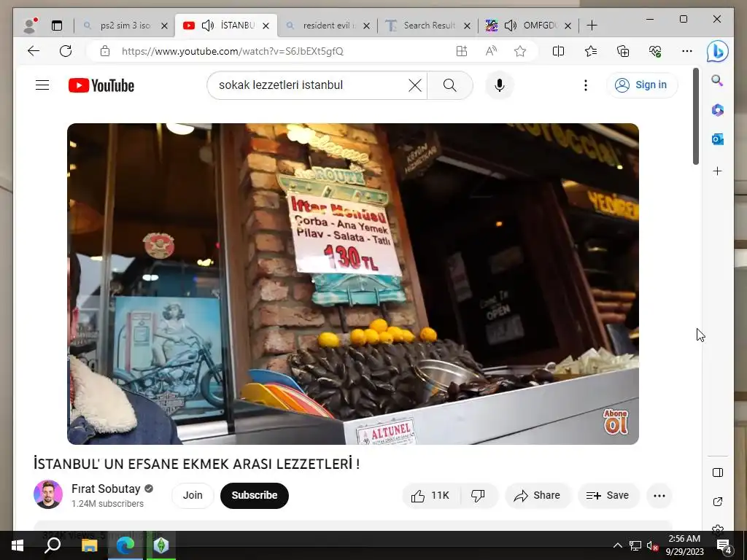Open a new browser tab
747x560 pixels.
coord(592,26)
